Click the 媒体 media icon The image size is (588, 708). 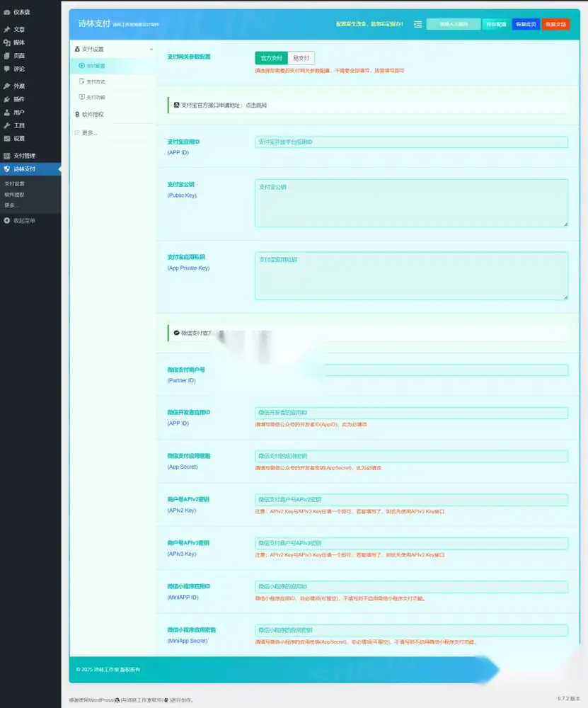[x=7, y=42]
